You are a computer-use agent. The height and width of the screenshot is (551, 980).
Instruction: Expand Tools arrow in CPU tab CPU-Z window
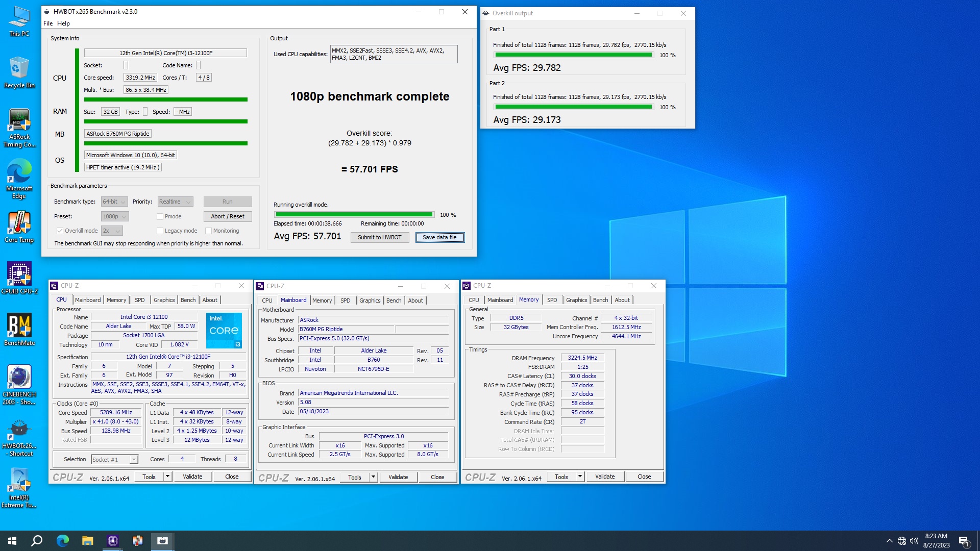[x=167, y=477]
